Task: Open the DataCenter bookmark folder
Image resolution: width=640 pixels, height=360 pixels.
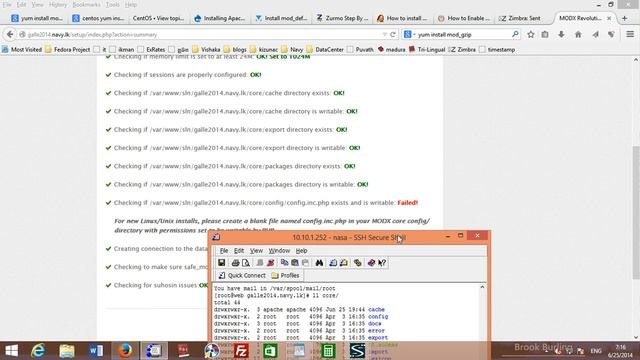Action: tap(325, 49)
